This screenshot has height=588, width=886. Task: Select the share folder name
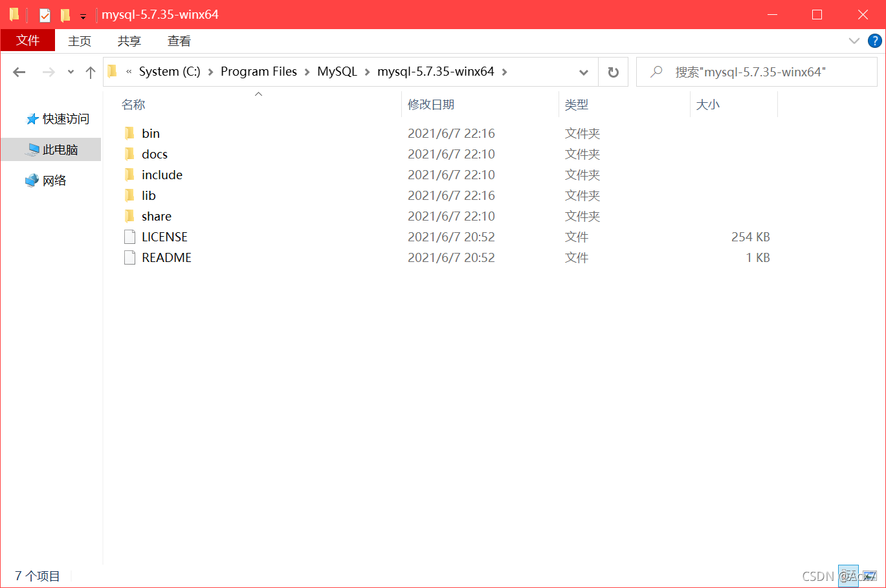tap(157, 216)
